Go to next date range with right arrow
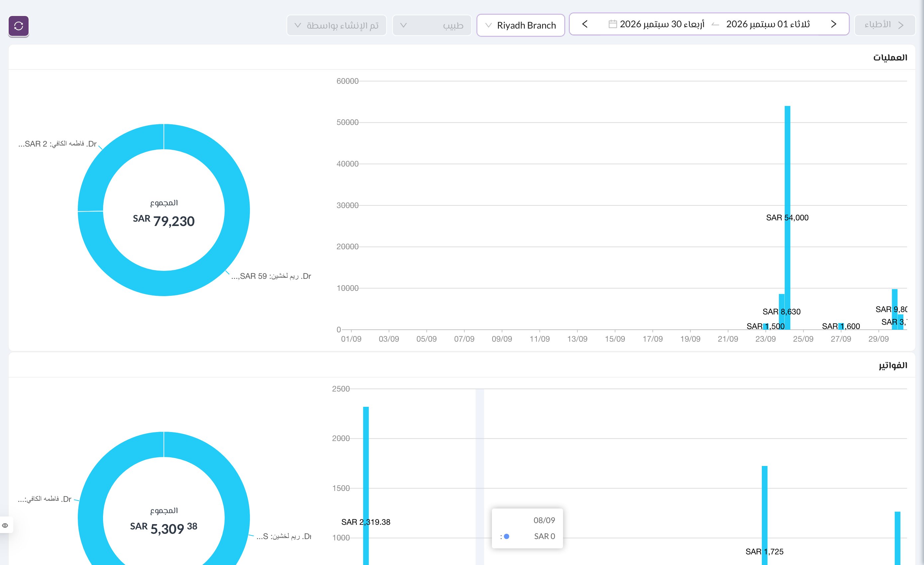The image size is (924, 565). (x=833, y=24)
